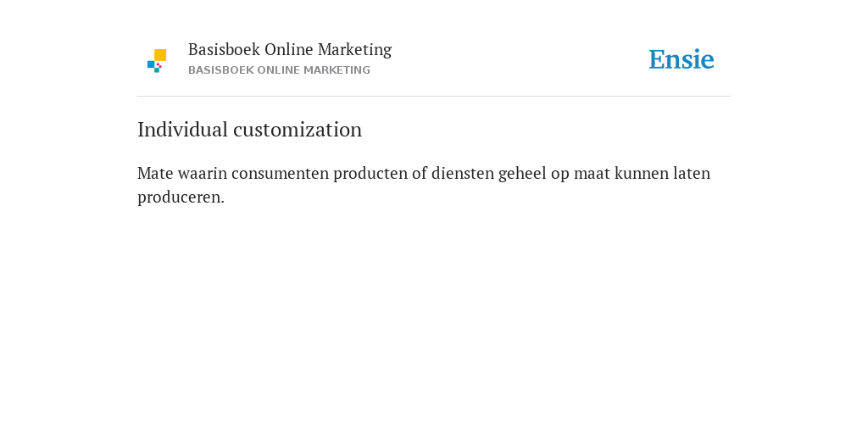Image resolution: width=868 pixels, height=434 pixels.
Task: Click the definition paragraph text
Action: pyautogui.click(x=424, y=185)
